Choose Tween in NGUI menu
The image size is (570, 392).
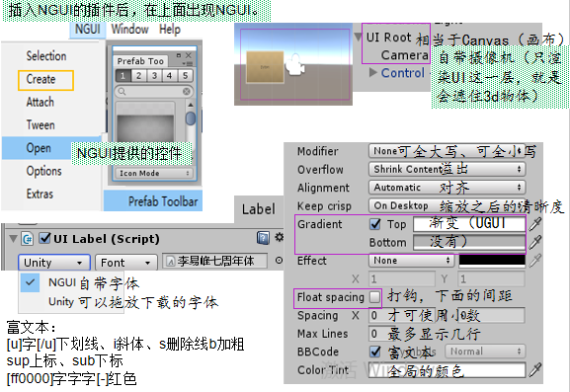[x=41, y=125]
